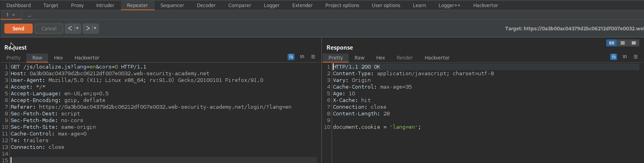Add new Repeater tab with ellipsis

tap(29, 15)
